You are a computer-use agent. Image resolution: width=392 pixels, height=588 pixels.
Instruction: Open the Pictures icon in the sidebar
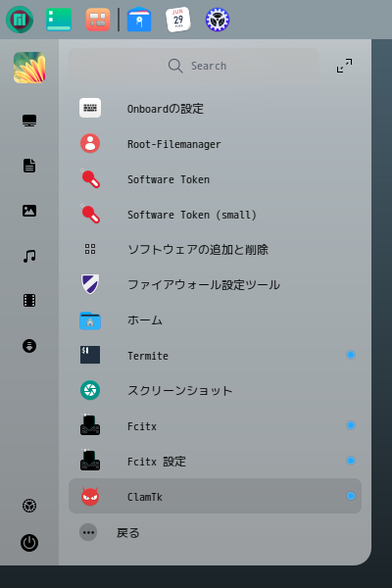pos(29,211)
